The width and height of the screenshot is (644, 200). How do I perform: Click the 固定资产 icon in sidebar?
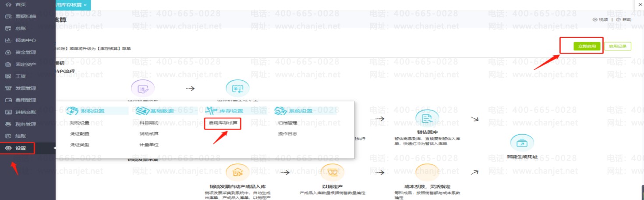pos(8,64)
